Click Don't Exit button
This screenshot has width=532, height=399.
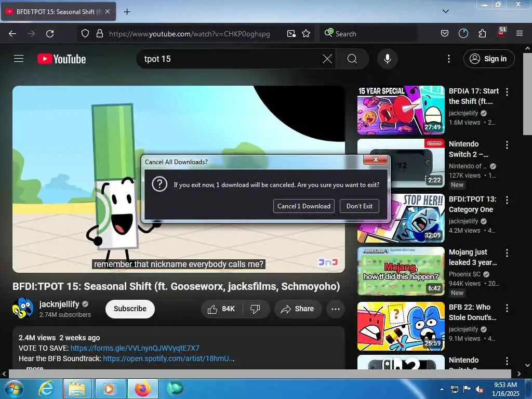click(x=360, y=206)
